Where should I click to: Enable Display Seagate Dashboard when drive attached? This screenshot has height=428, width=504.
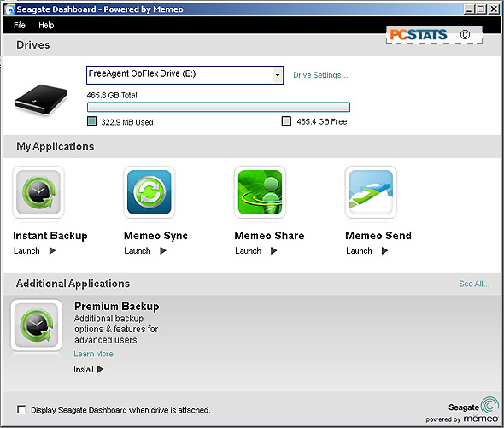tap(21, 410)
